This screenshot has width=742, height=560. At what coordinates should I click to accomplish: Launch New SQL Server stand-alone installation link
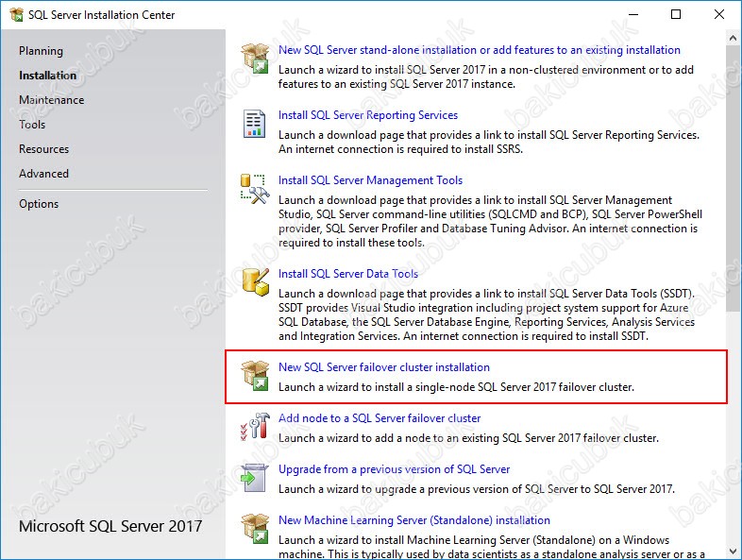(480, 50)
